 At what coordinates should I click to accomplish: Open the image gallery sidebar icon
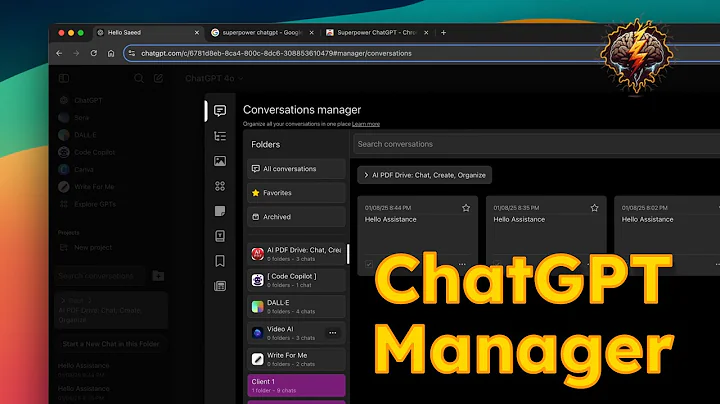220,161
